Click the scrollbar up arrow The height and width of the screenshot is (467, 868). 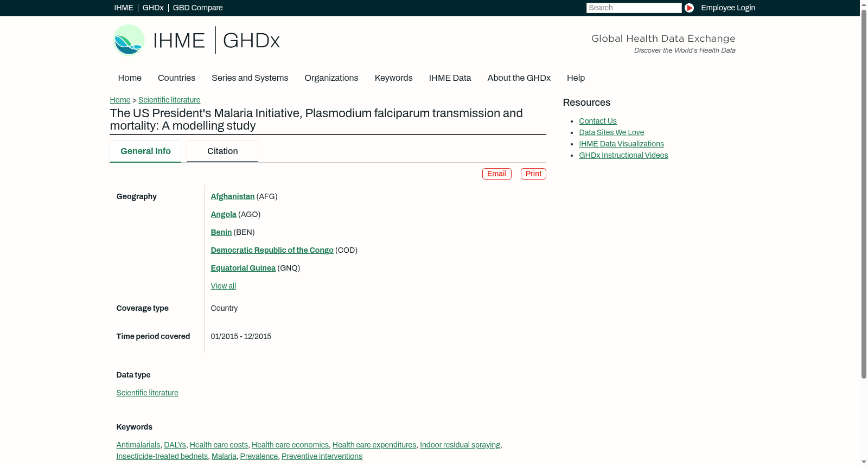[x=864, y=4]
